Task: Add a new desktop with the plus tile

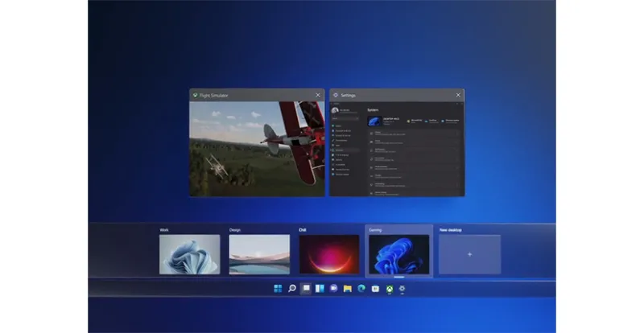Action: (470, 254)
